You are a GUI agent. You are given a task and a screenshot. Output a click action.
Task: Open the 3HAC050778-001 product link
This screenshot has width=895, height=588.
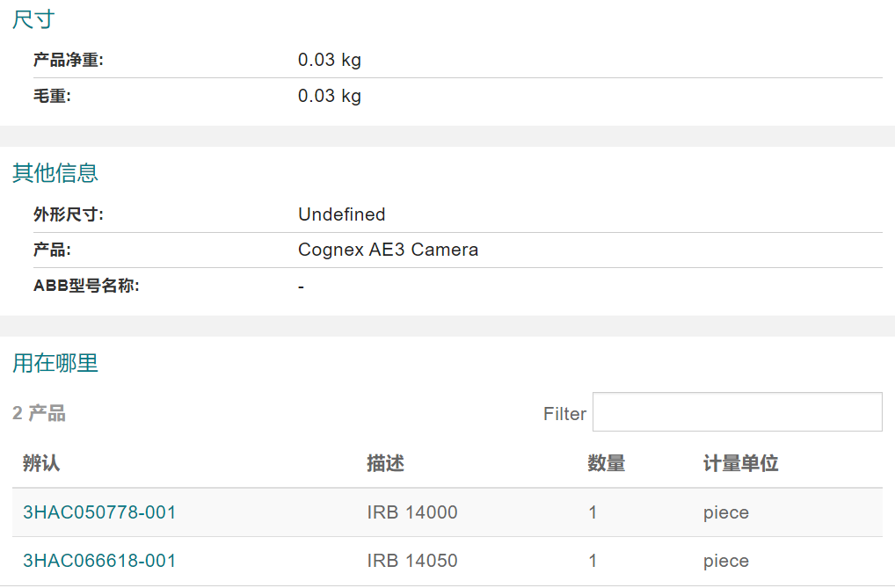pyautogui.click(x=99, y=512)
